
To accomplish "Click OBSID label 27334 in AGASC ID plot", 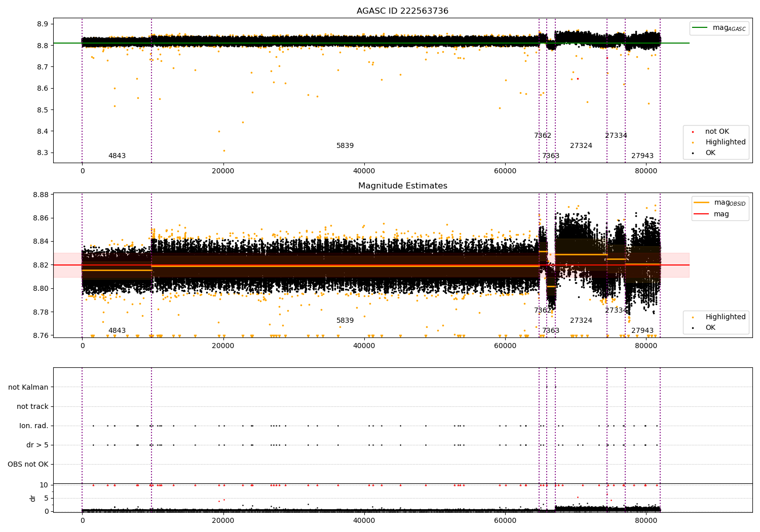I will click(616, 136).
